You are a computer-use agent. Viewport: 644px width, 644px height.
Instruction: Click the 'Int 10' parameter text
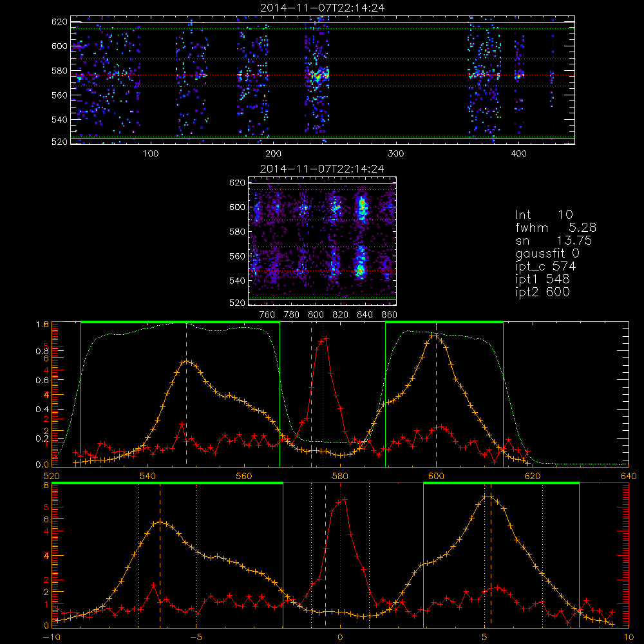(544, 214)
